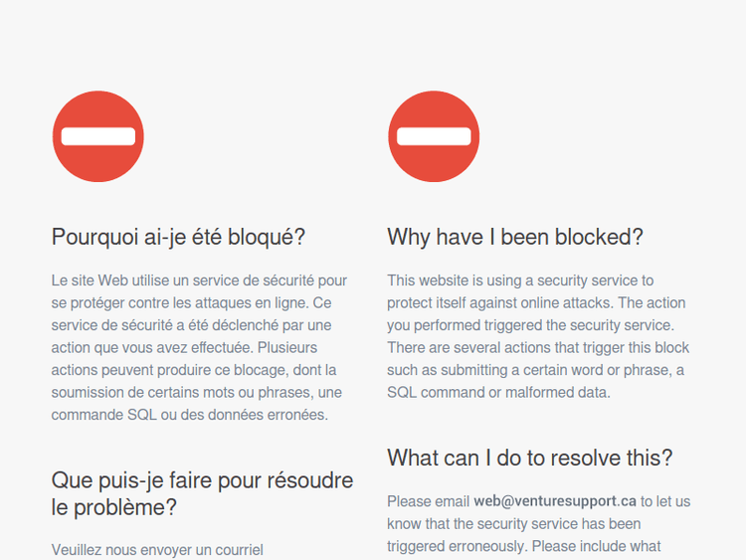Click the English paragraph starting "This website is using"
746x560 pixels.
click(537, 336)
